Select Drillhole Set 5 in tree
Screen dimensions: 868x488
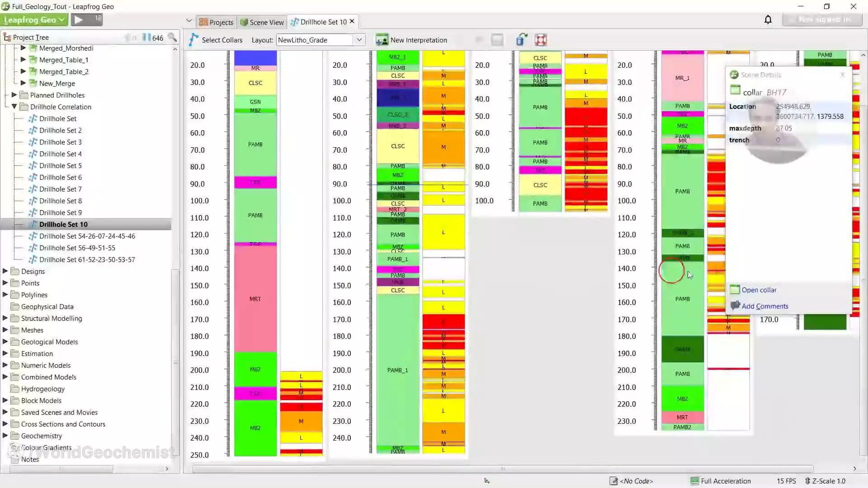coord(60,165)
